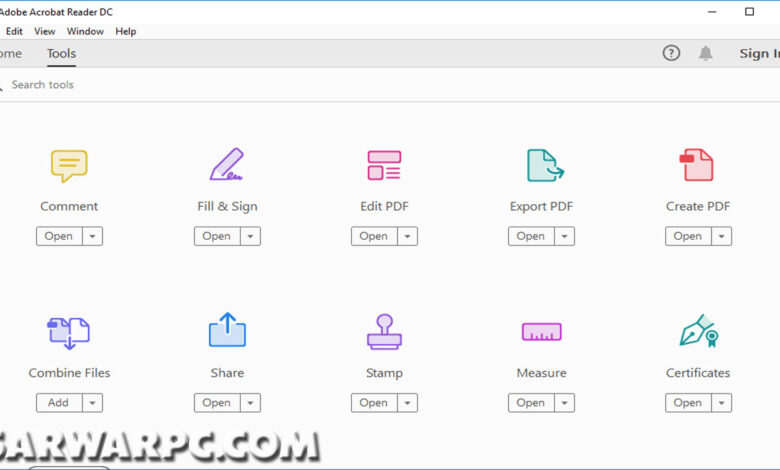Maximize the Acrobat Reader window
This screenshot has height=470, width=780.
749,11
